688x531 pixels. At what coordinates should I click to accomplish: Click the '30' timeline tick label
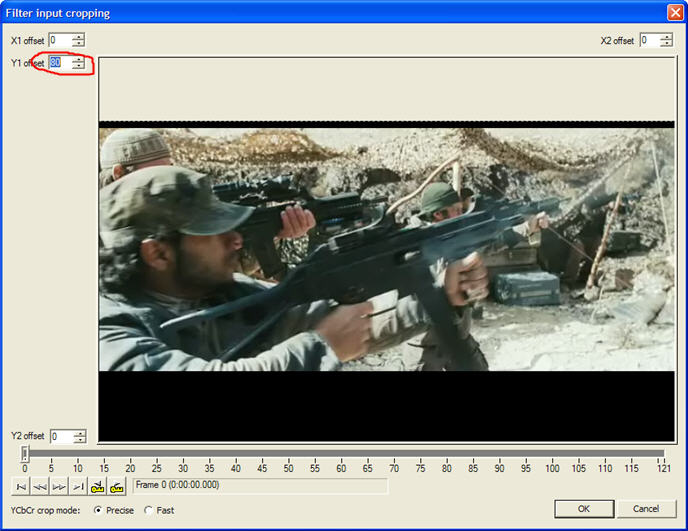click(x=183, y=468)
